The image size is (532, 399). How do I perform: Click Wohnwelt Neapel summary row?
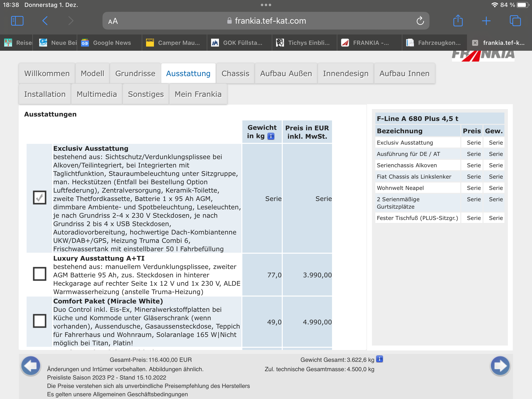[440, 188]
